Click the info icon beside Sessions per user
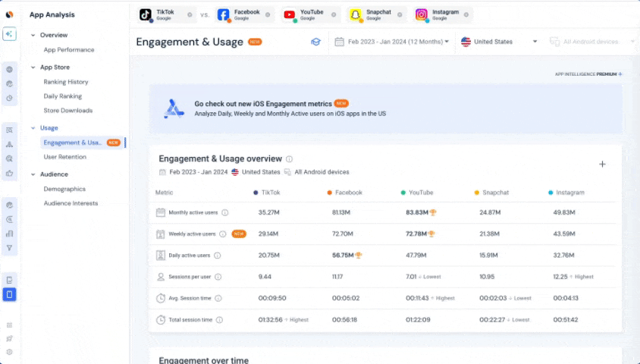This screenshot has width=640, height=364. 218,277
